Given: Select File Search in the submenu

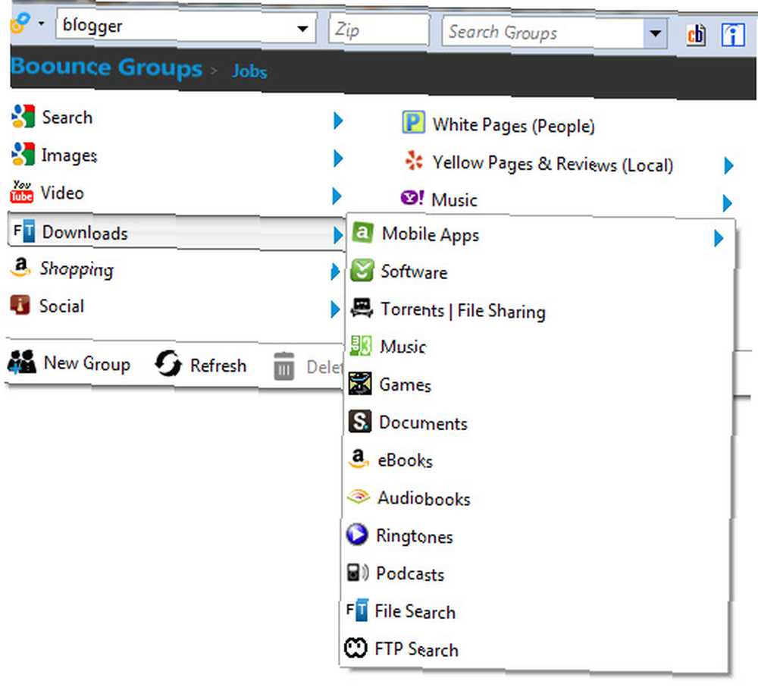Looking at the screenshot, I should pos(415,611).
